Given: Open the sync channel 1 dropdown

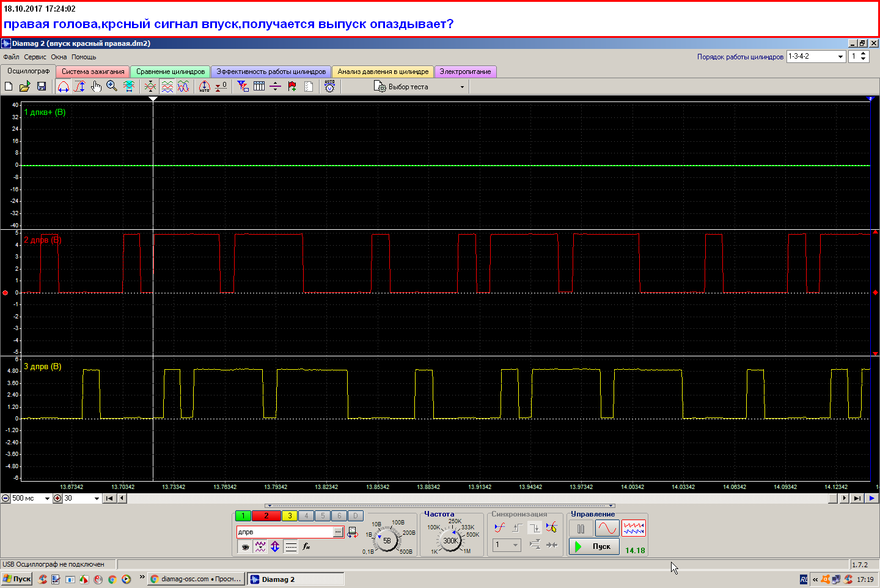Looking at the screenshot, I should coord(507,545).
